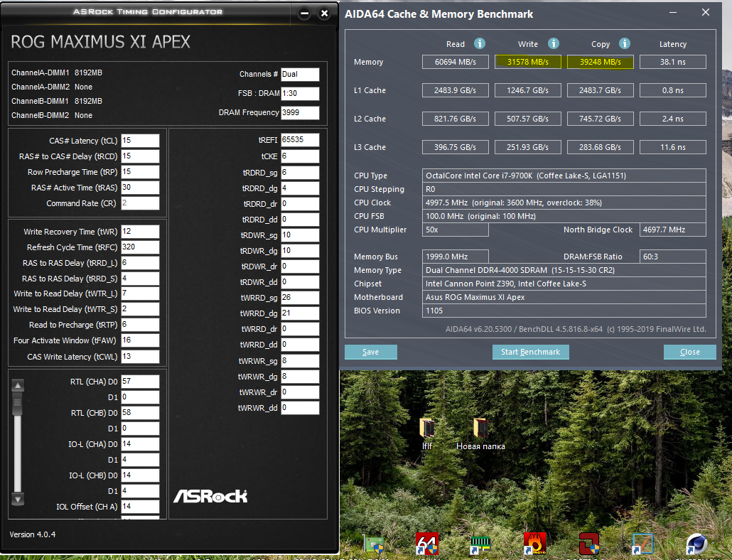Click the Four Activate Window (tFAW) field

tap(140, 340)
